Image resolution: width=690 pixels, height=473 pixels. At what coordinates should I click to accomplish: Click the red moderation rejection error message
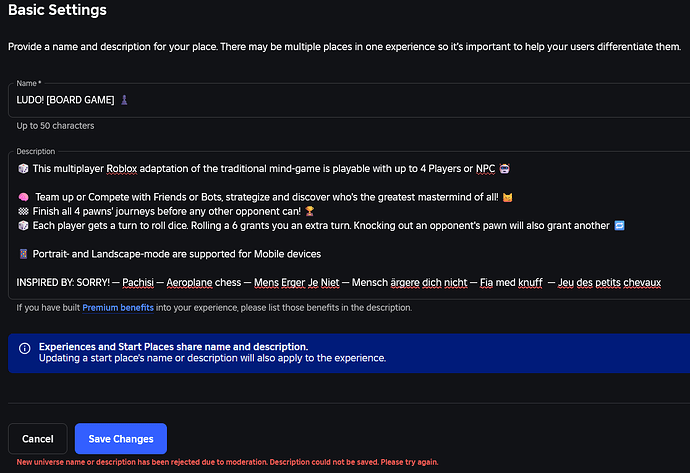pos(227,462)
